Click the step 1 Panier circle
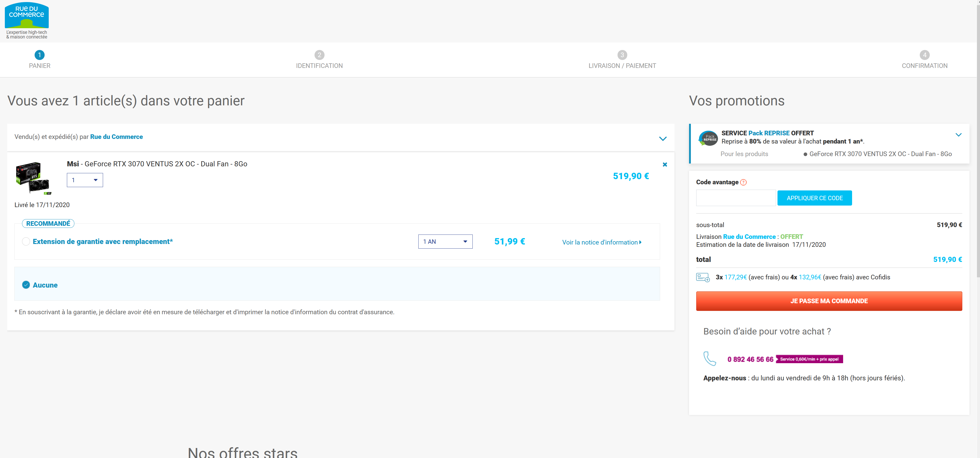Viewport: 980px width, 458px height. point(39,55)
